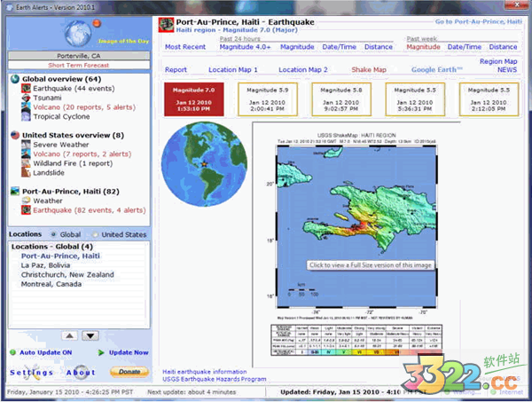The image size is (532, 402).
Task: Sort past week by Magnitude
Action: click(x=424, y=47)
